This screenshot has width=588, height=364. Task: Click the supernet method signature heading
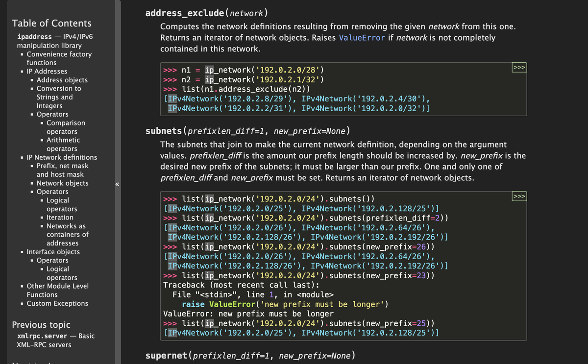250,355
